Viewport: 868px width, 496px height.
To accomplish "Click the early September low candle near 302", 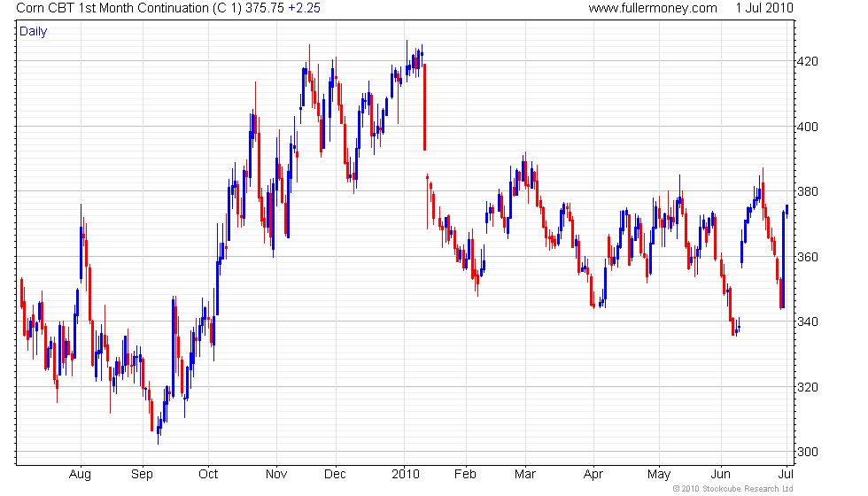I will 159,432.
